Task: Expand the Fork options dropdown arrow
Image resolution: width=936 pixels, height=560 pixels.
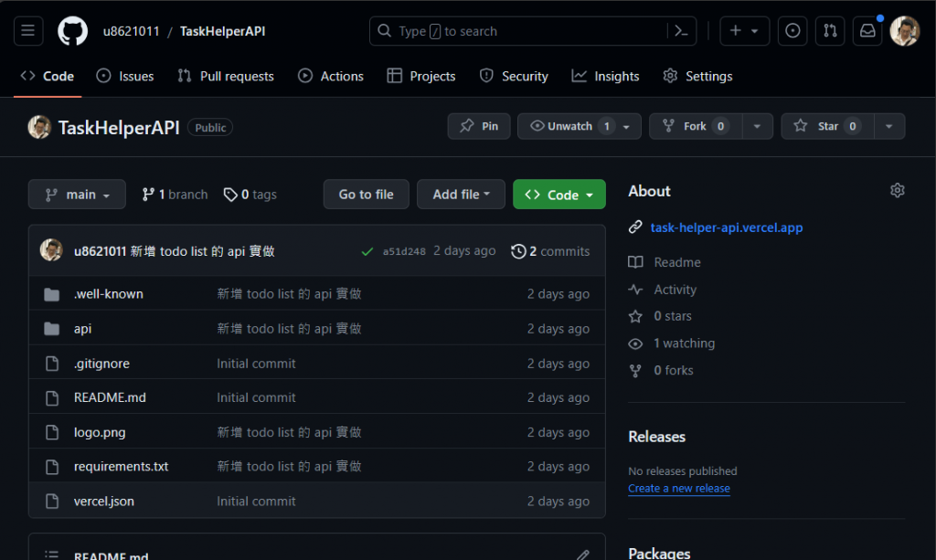Action: pos(757,126)
